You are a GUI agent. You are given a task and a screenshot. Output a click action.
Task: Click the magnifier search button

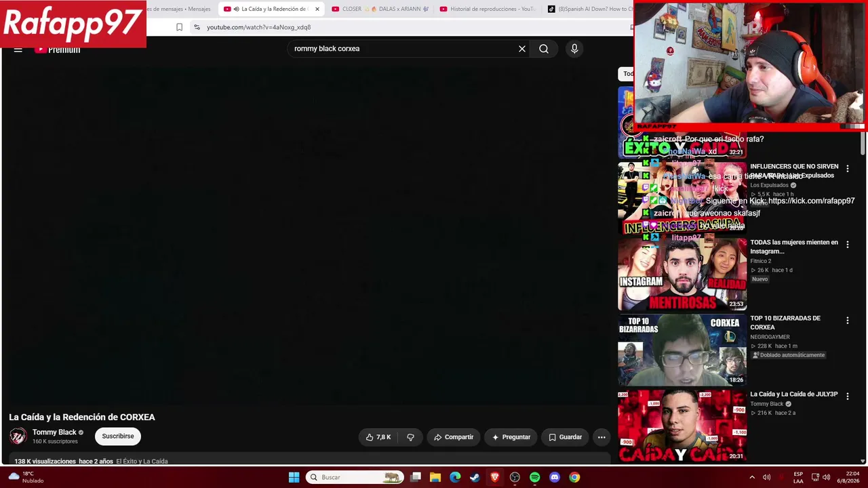(x=544, y=49)
